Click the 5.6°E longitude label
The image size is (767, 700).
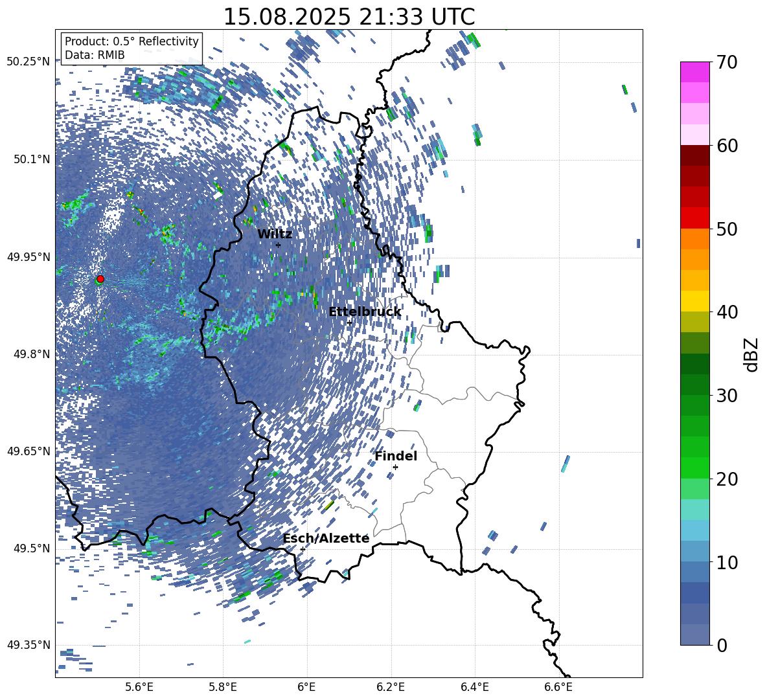(x=139, y=687)
